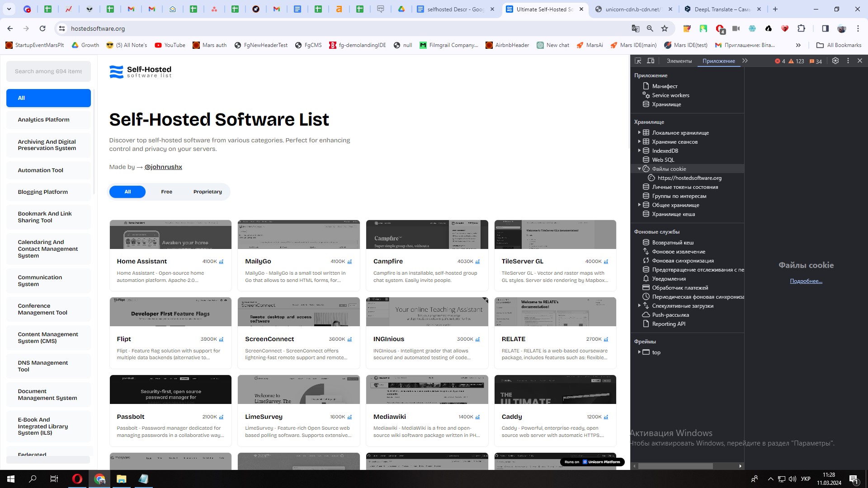The image size is (868, 488).
Task: View site information icon beside URL
Action: pos(62,28)
